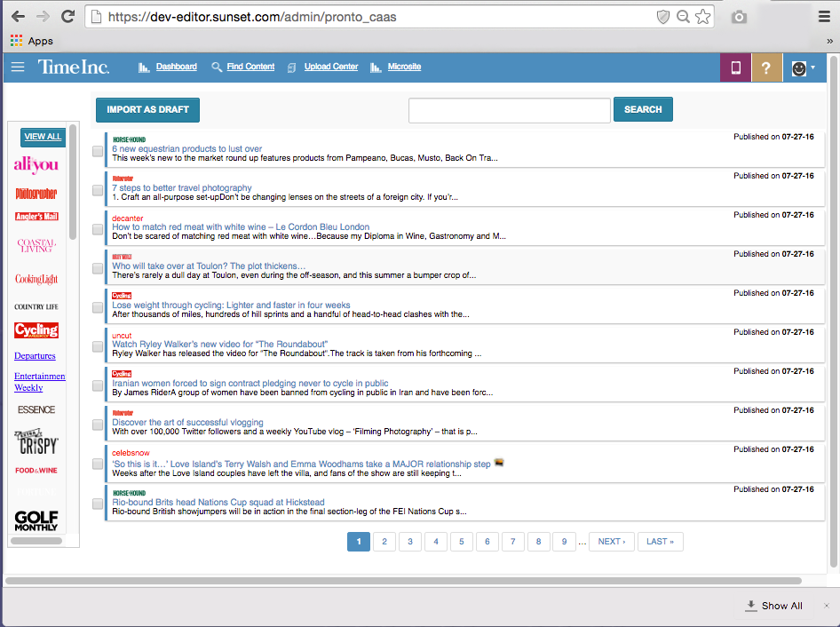The width and height of the screenshot is (840, 627).
Task: Tick the red meat with white wine article
Action: coord(98,229)
